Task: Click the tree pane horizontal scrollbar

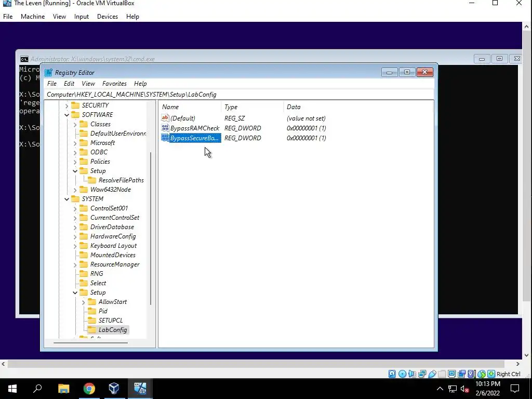Action: click(90, 343)
